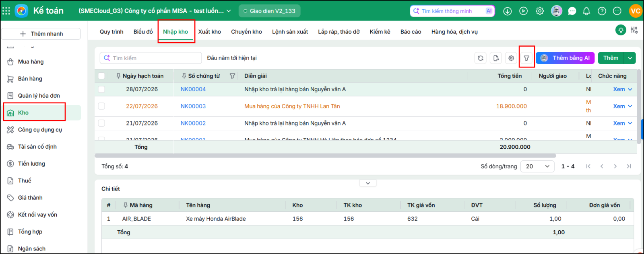Open the notifications bell
Screen dimensions: 644x254
point(586,11)
